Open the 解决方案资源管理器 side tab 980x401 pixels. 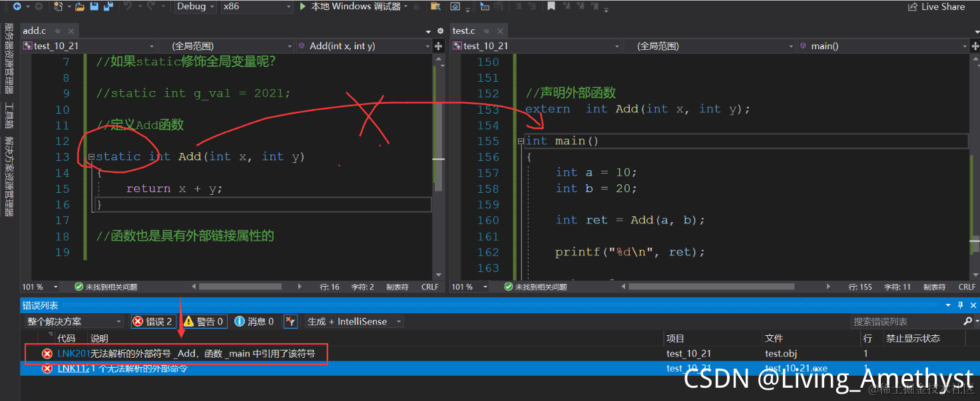[9, 176]
